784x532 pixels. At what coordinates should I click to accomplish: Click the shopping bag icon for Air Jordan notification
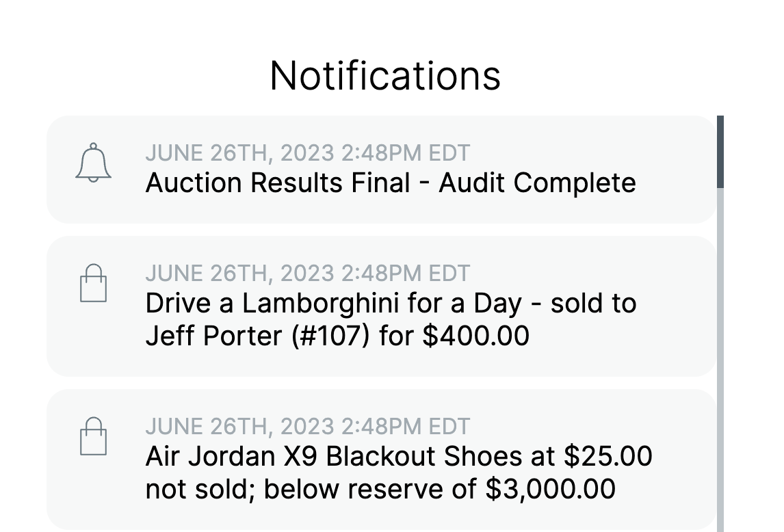92,435
